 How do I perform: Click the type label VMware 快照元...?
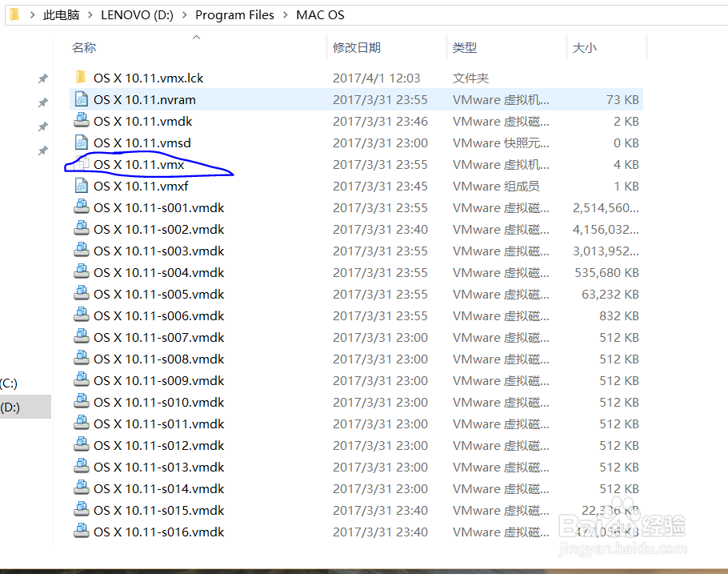point(501,143)
